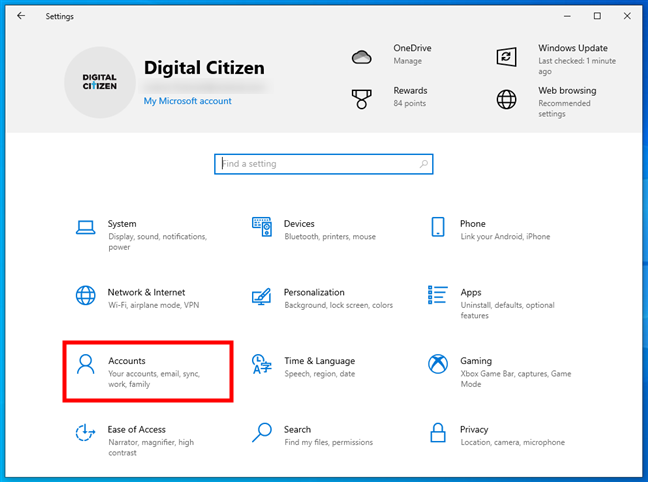Open the Network & Internet globe icon
Image resolution: width=648 pixels, height=482 pixels.
point(86,296)
